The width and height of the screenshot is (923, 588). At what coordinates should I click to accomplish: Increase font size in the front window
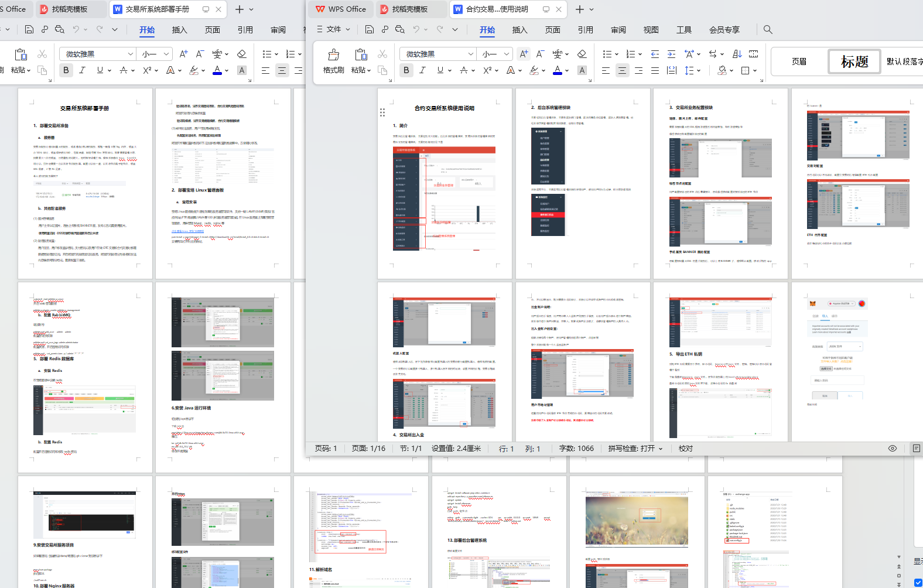[524, 54]
